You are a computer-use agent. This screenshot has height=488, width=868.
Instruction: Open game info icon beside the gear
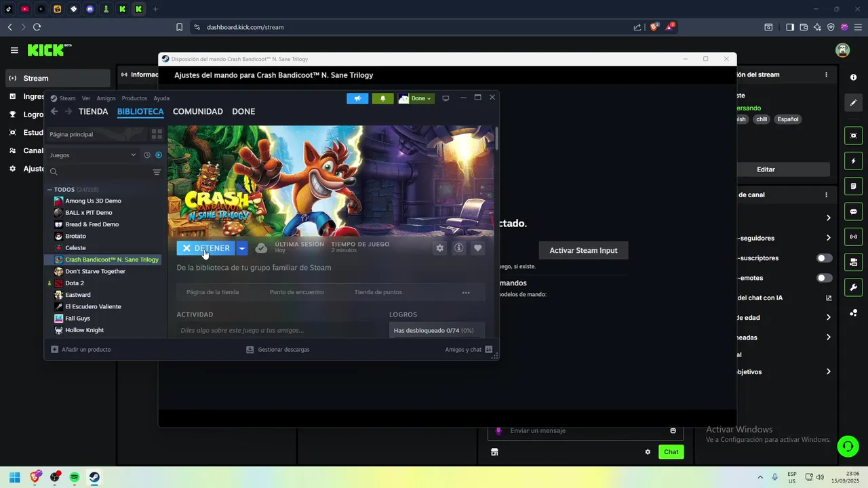458,248
